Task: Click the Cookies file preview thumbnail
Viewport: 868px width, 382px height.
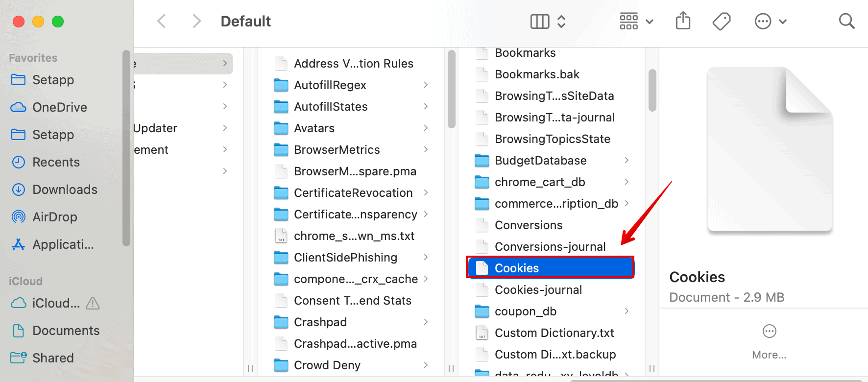Action: (770, 149)
